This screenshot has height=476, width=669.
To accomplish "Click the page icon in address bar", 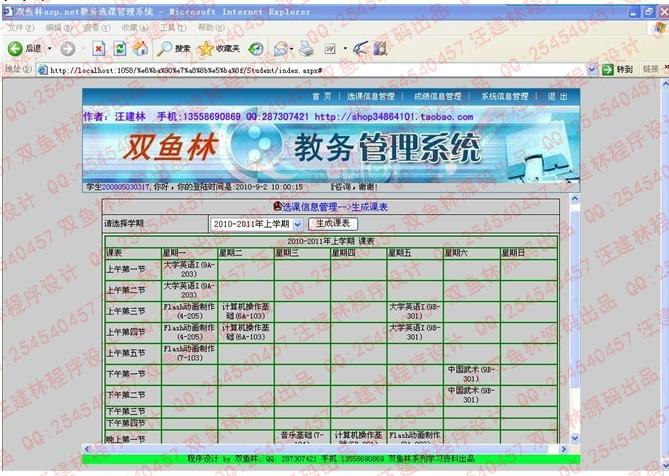I will click(42, 70).
